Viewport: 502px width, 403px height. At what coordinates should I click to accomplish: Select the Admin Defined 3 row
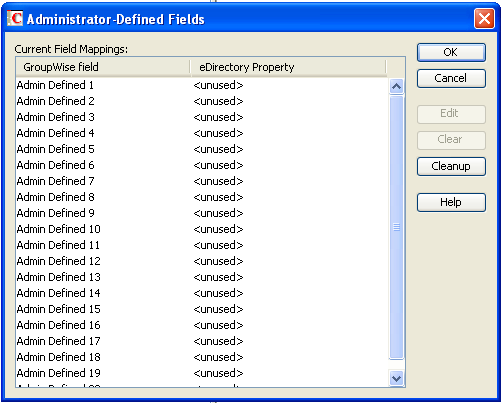[202, 117]
